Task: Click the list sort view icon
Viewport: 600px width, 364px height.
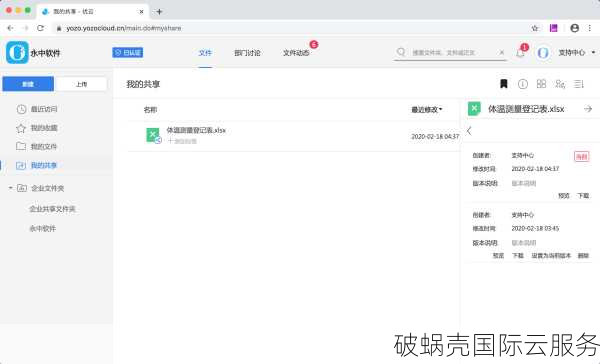Action: pos(579,84)
